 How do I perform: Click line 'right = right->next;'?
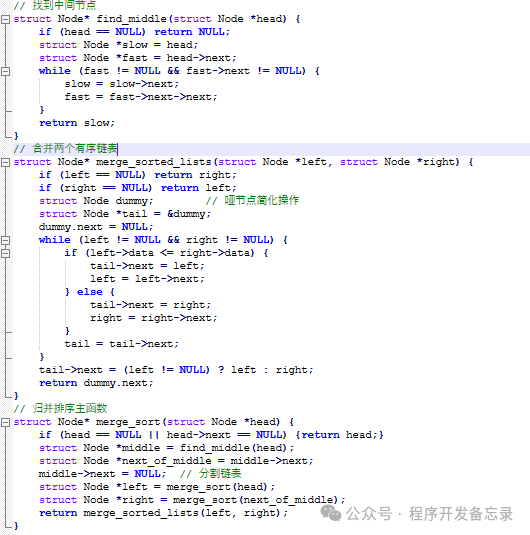click(154, 318)
